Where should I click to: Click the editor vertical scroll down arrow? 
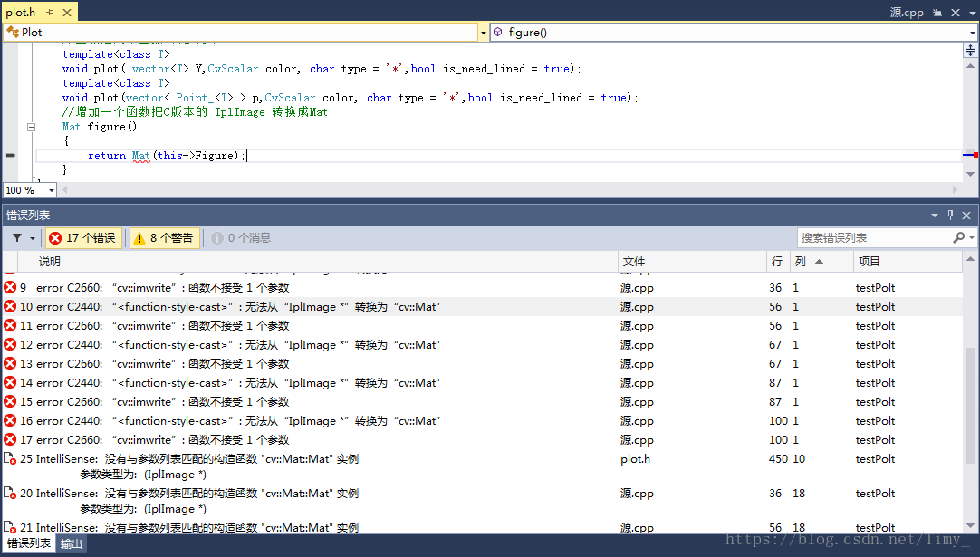click(x=970, y=174)
